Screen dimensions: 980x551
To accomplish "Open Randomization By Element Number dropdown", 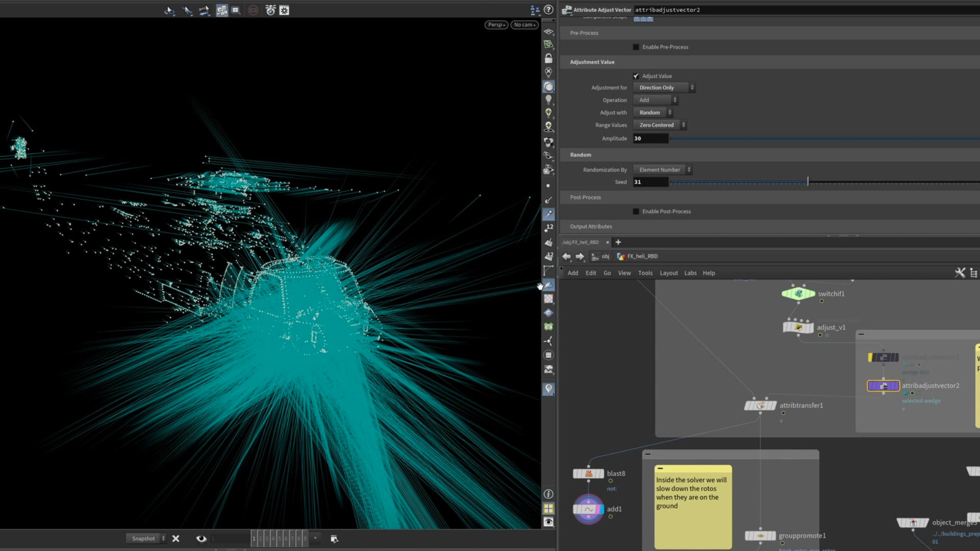I will pos(662,170).
